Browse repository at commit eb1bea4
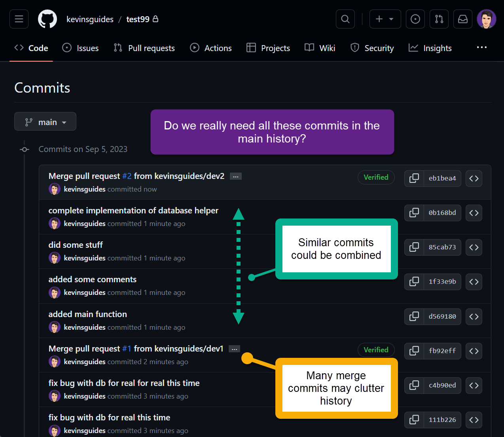 (x=474, y=179)
